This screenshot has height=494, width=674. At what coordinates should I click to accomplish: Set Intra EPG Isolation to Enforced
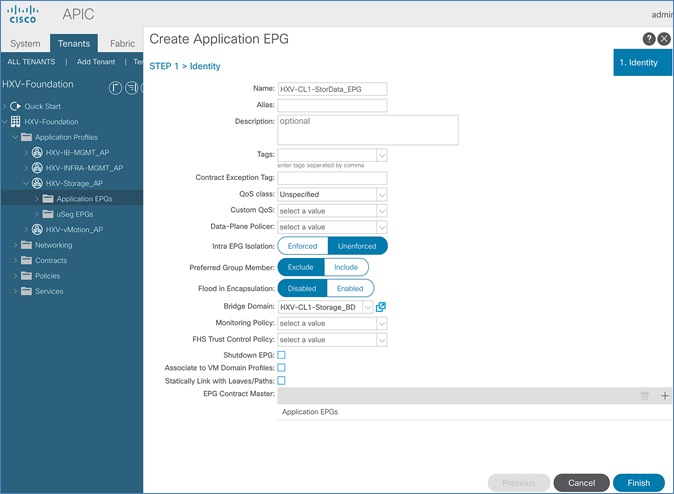[x=303, y=246]
